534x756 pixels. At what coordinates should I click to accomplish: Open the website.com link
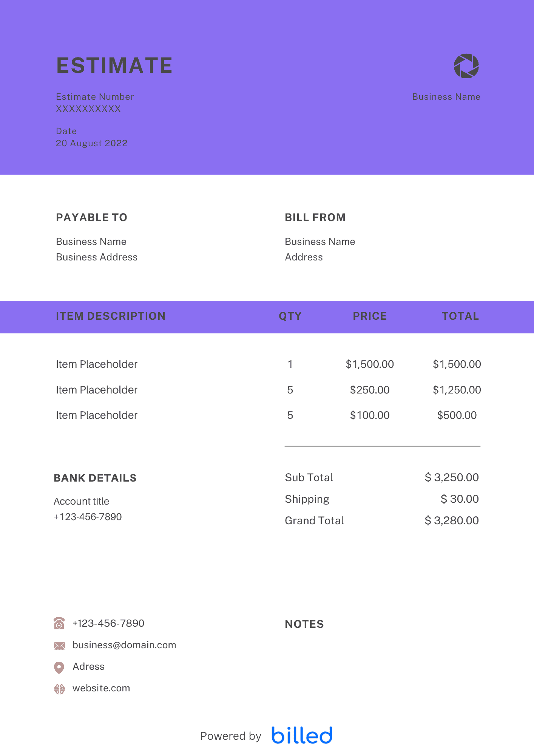coord(101,688)
